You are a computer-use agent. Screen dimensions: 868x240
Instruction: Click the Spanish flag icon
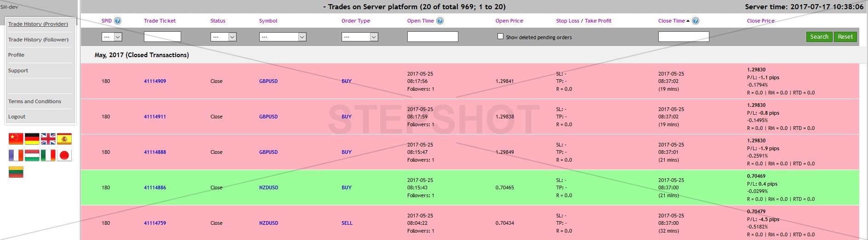pos(64,139)
